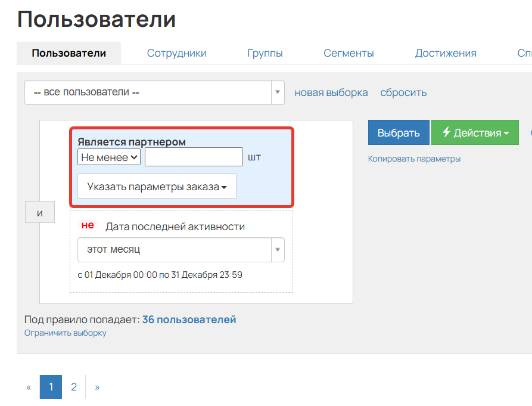Screen dimensions: 532x406
Task: Click the next page » arrow
Action: 97,386
